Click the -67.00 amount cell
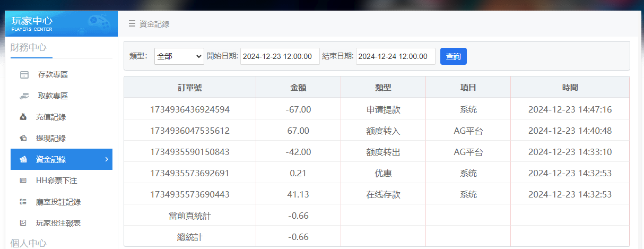This screenshot has width=644, height=249. click(x=298, y=109)
